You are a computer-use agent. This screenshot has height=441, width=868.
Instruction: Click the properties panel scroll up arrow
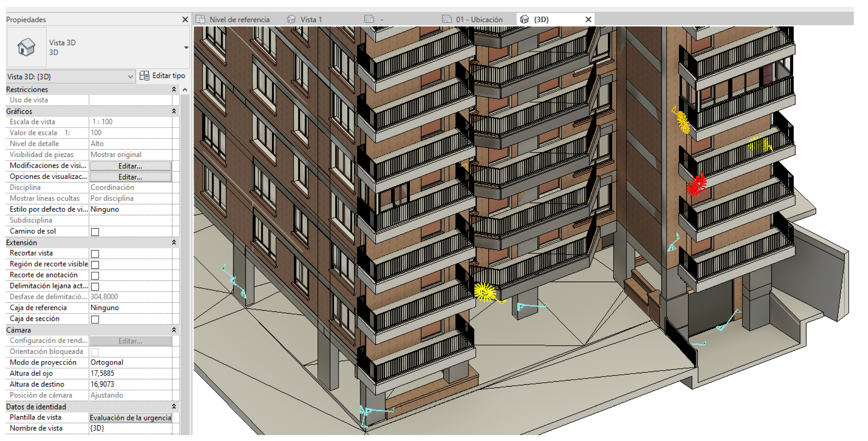point(185,90)
